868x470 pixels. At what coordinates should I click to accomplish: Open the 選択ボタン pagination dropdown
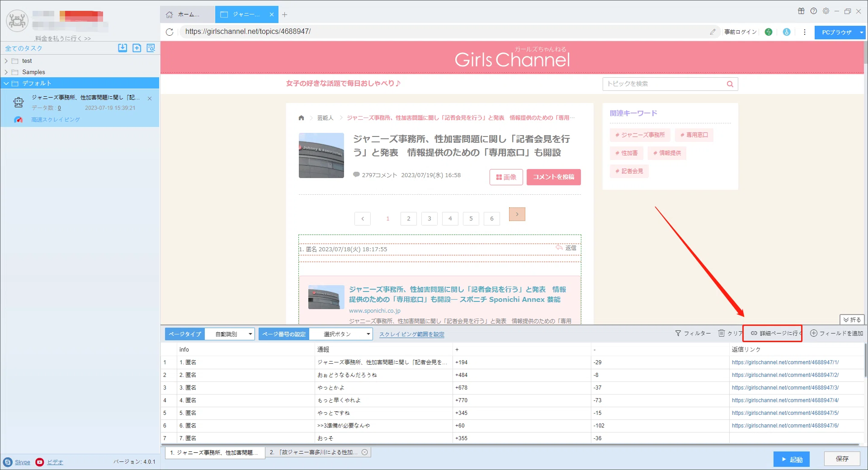(x=341, y=334)
